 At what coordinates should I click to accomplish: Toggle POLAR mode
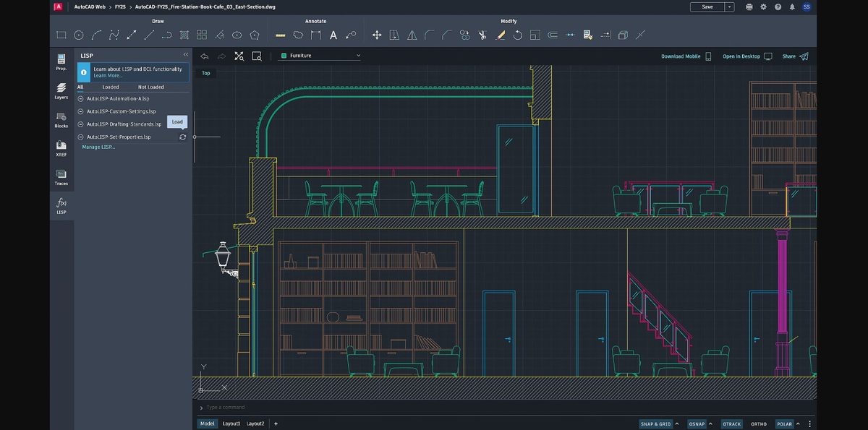784,424
